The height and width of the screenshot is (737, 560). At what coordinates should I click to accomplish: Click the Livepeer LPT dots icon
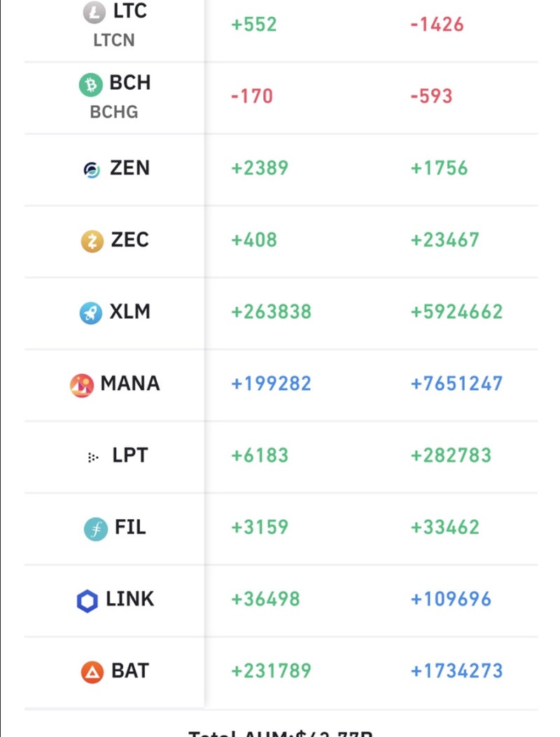[x=93, y=457]
